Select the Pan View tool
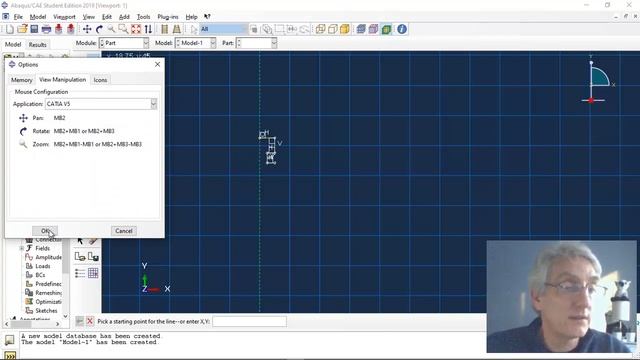640x360 pixels. pos(87,29)
